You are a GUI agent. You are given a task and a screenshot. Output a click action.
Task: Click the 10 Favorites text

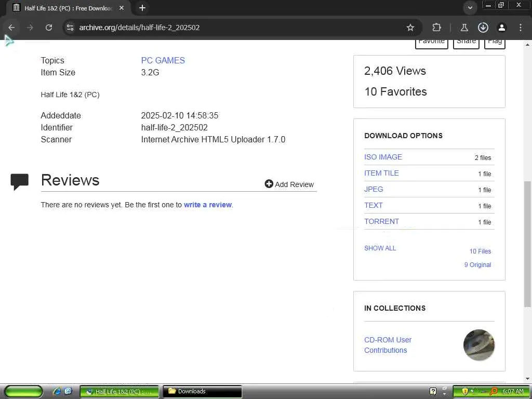click(x=395, y=91)
